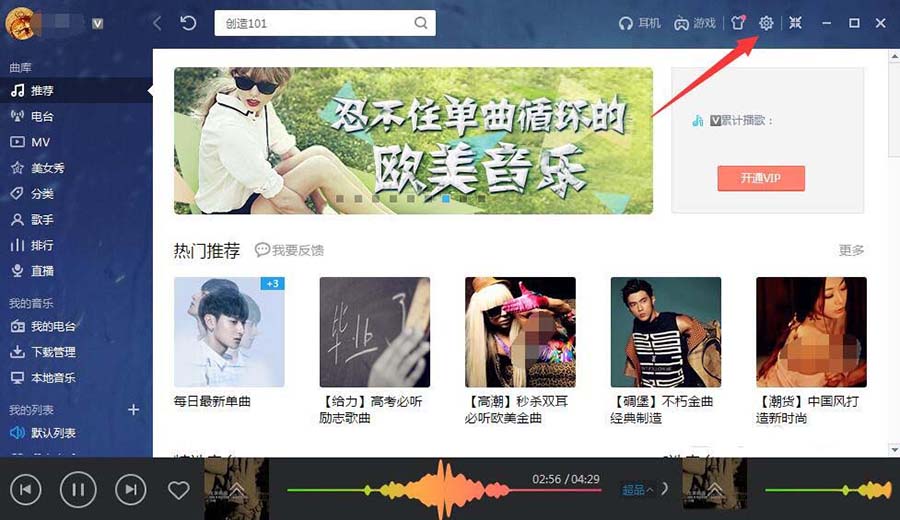The image size is (900, 520).
Task: Open the skin shirt icon
Action: coord(738,22)
